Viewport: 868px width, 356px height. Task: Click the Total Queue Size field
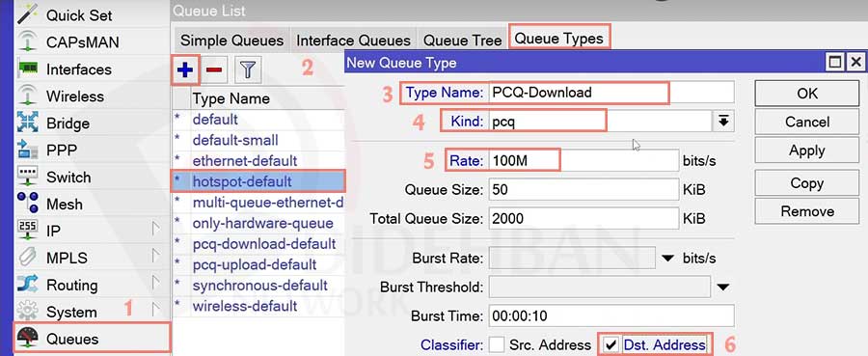[583, 218]
